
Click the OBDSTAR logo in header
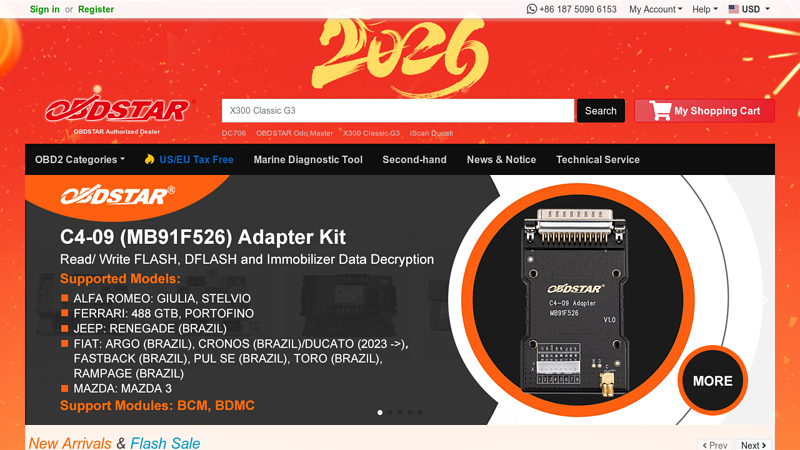coord(117,110)
